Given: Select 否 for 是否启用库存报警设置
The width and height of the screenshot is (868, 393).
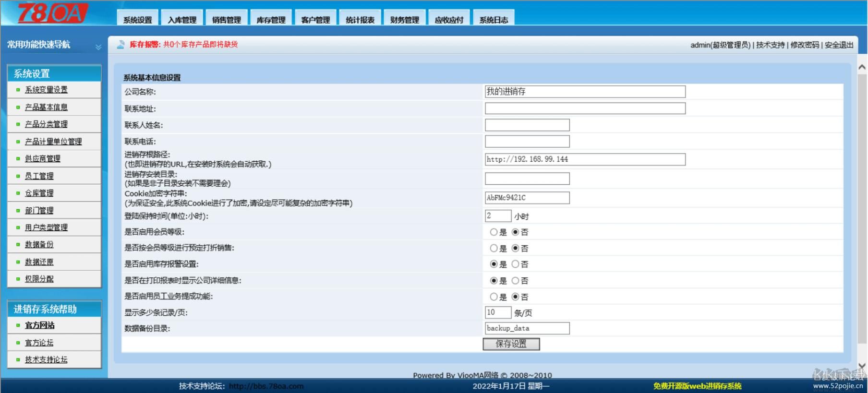Looking at the screenshot, I should (515, 264).
